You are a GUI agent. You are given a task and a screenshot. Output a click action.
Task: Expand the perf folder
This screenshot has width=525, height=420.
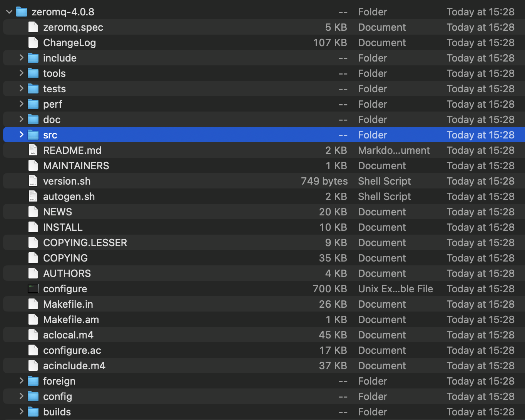click(x=22, y=104)
